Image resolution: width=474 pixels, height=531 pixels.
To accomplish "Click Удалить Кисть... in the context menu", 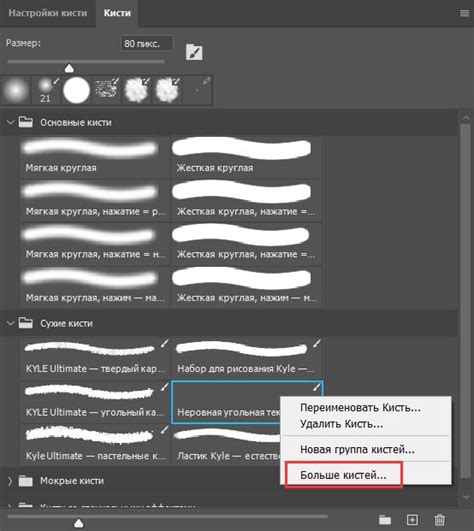I will coord(342,424).
